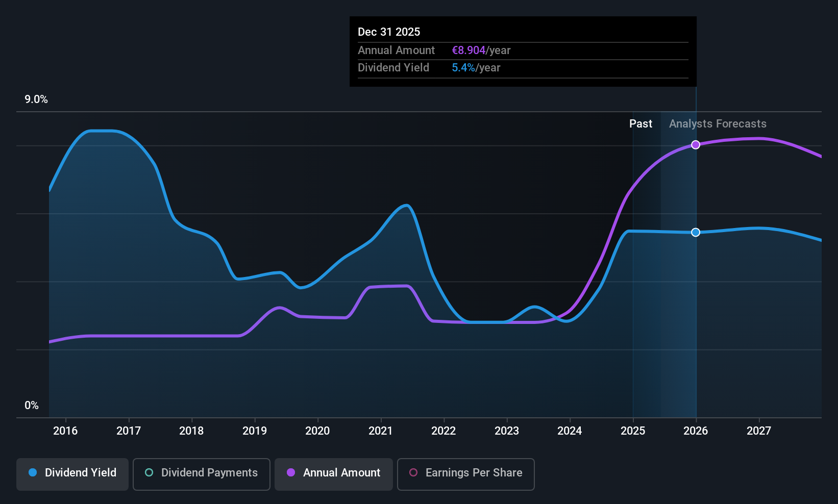
Task: Click the 2016 x-axis label
Action: [x=65, y=431]
